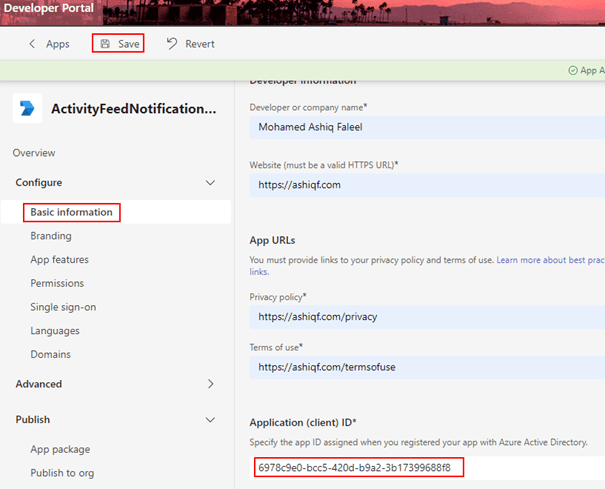Open App package under Publish
This screenshot has width=605, height=489.
coord(60,449)
